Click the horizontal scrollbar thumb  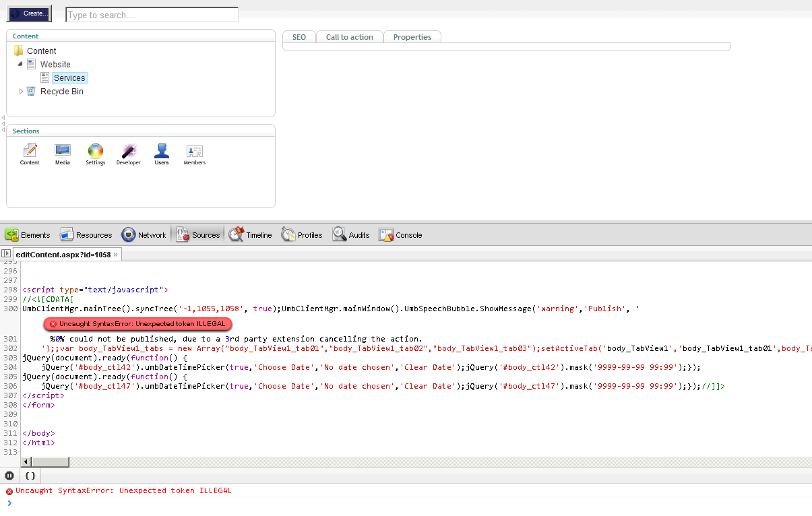(x=51, y=461)
